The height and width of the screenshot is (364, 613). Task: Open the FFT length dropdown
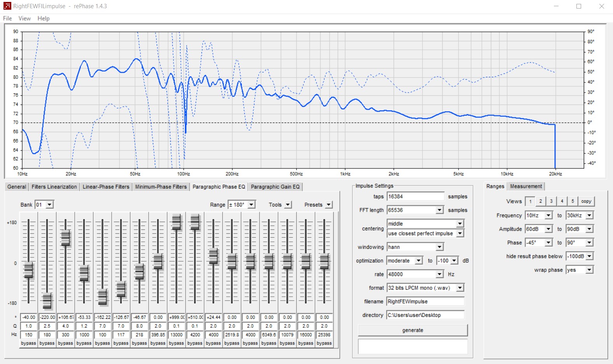[439, 210]
